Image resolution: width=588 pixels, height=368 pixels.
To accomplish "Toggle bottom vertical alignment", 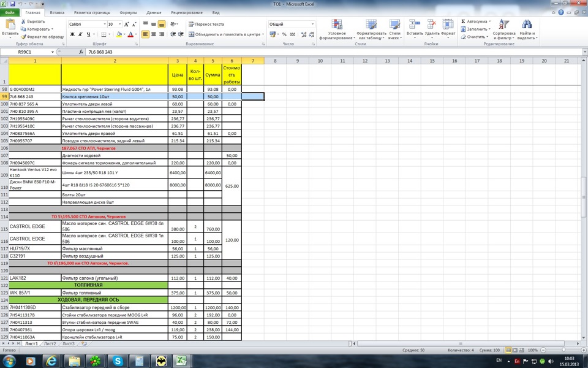I will (x=162, y=24).
